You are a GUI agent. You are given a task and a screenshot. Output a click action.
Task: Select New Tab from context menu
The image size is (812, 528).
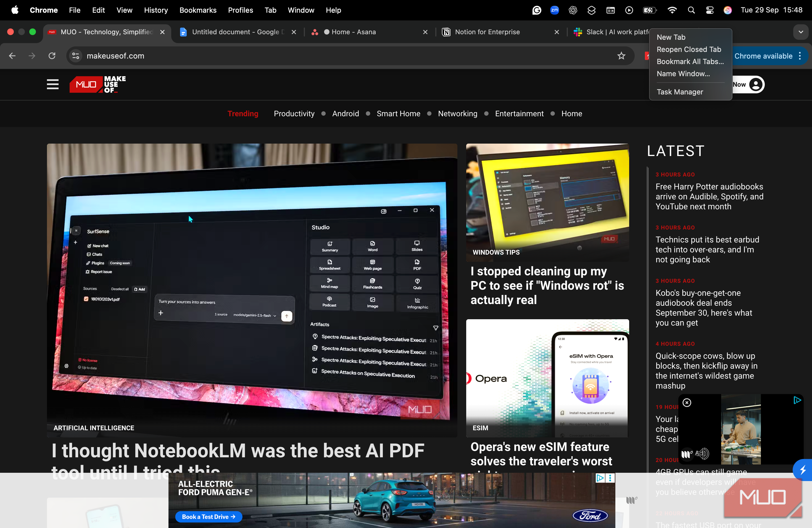pos(671,37)
